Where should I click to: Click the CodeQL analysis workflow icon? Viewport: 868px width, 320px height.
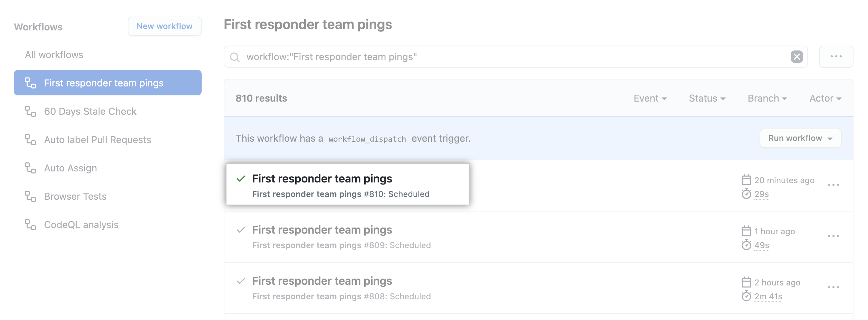point(30,224)
